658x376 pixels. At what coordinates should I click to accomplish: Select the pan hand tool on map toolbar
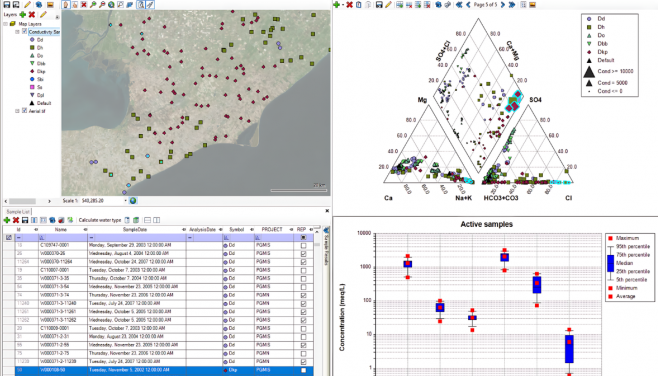tap(66, 5)
